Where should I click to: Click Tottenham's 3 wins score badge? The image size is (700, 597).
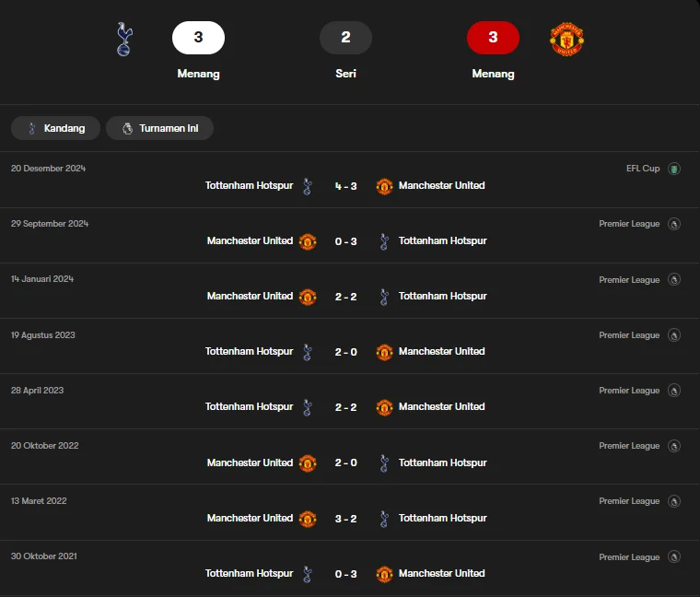198,38
